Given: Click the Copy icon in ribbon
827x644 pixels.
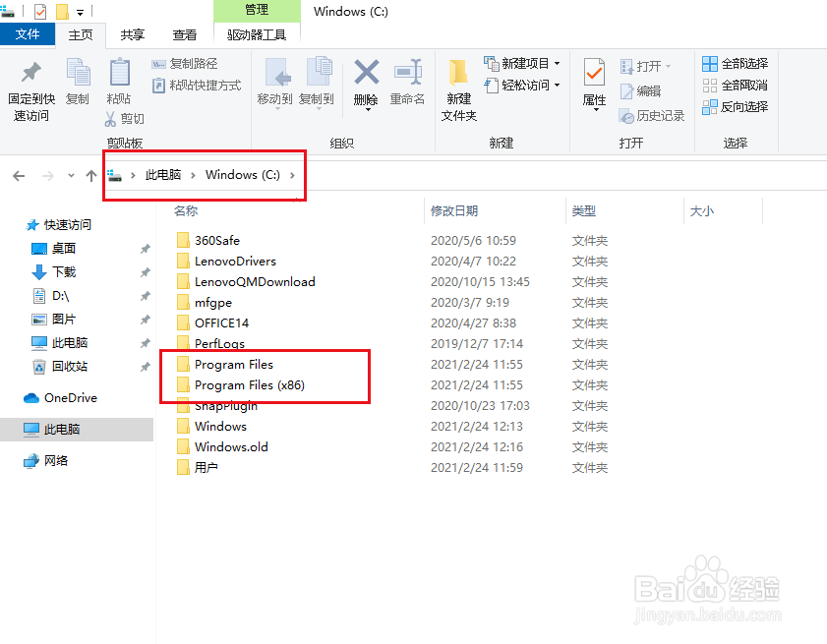Looking at the screenshot, I should click(x=78, y=72).
